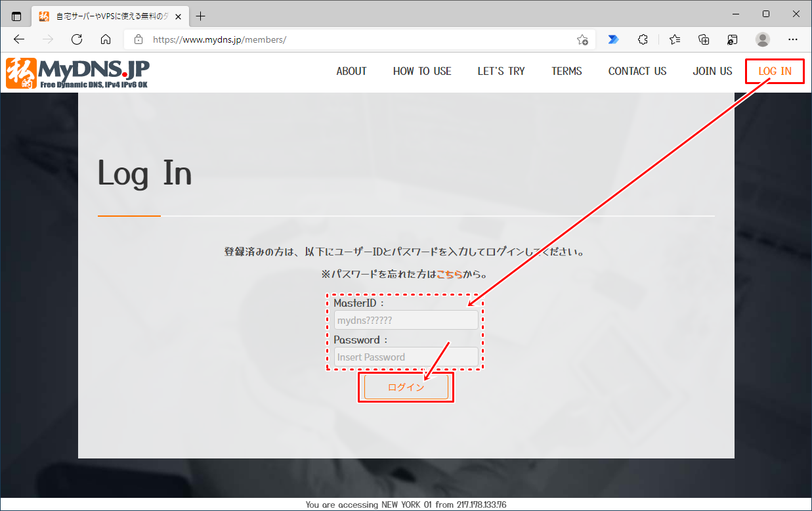Reload the current page
Viewport: 812px width, 511px height.
pyautogui.click(x=77, y=39)
